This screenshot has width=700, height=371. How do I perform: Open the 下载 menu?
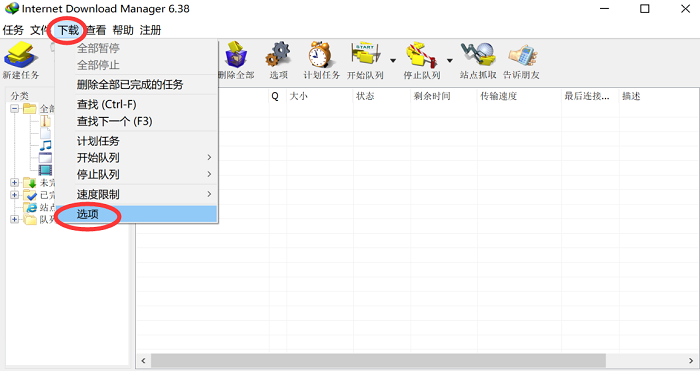click(x=68, y=30)
